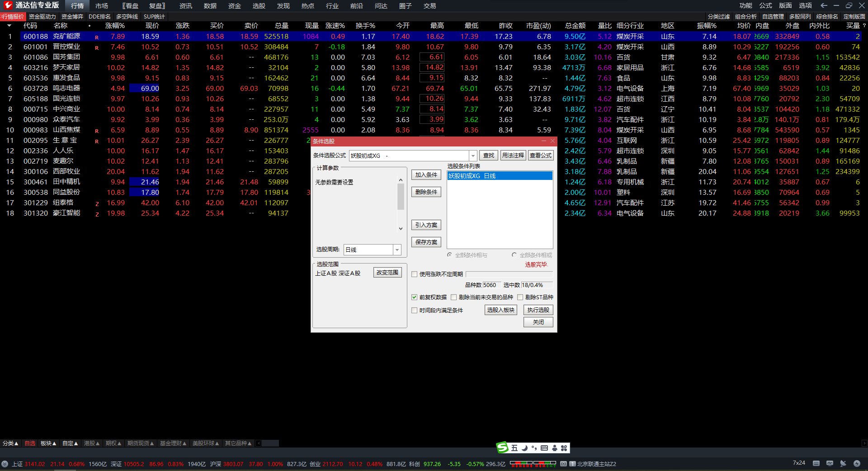Click the scroll-right arrow at bottom right corner
This screenshot has height=471, width=868.
click(864, 443)
